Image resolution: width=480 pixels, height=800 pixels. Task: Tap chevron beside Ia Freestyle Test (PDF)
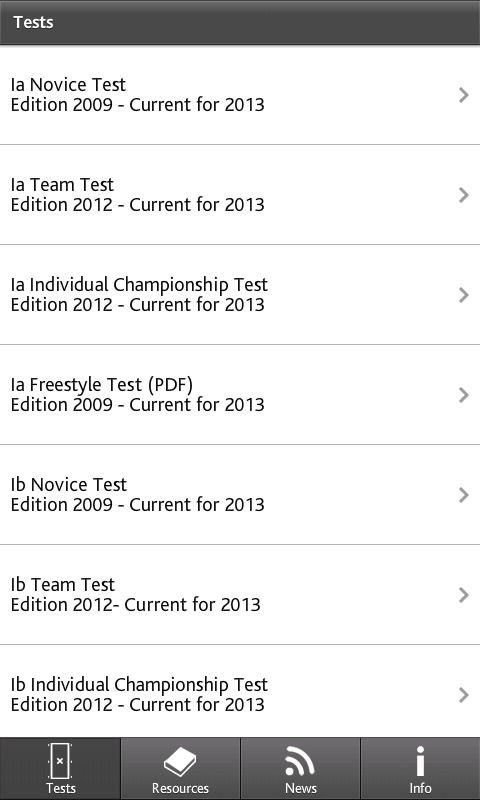[x=464, y=395]
